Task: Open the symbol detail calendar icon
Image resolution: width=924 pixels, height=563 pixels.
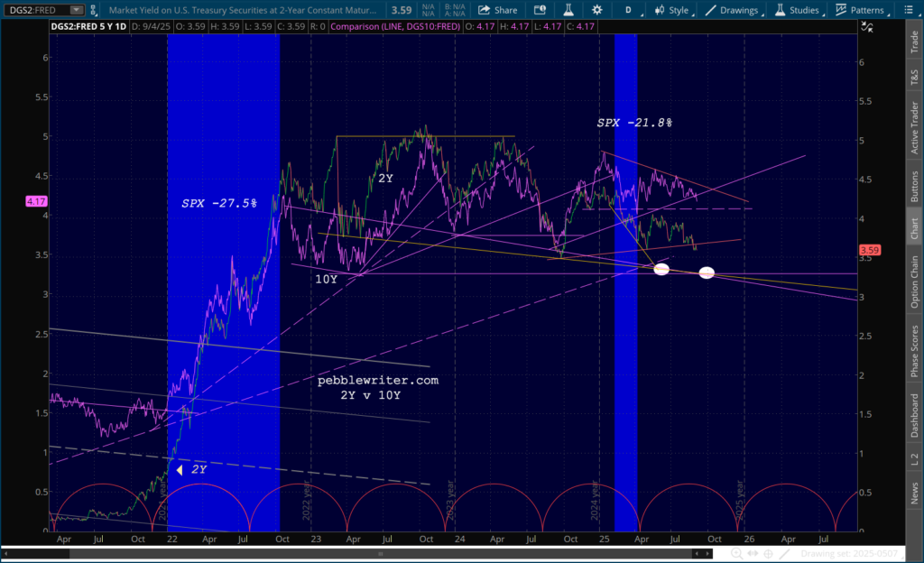Action: [540, 10]
